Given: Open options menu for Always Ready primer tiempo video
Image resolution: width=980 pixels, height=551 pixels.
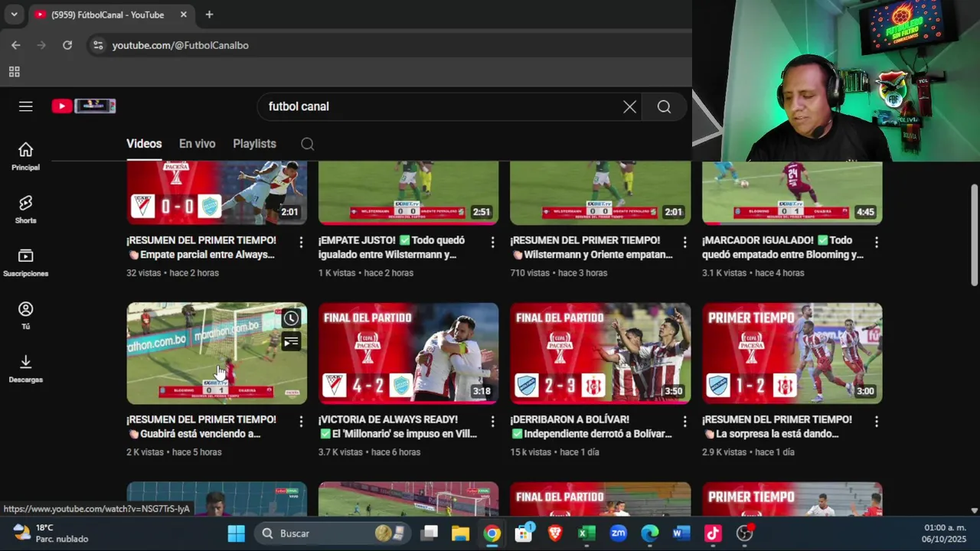Looking at the screenshot, I should (x=301, y=242).
